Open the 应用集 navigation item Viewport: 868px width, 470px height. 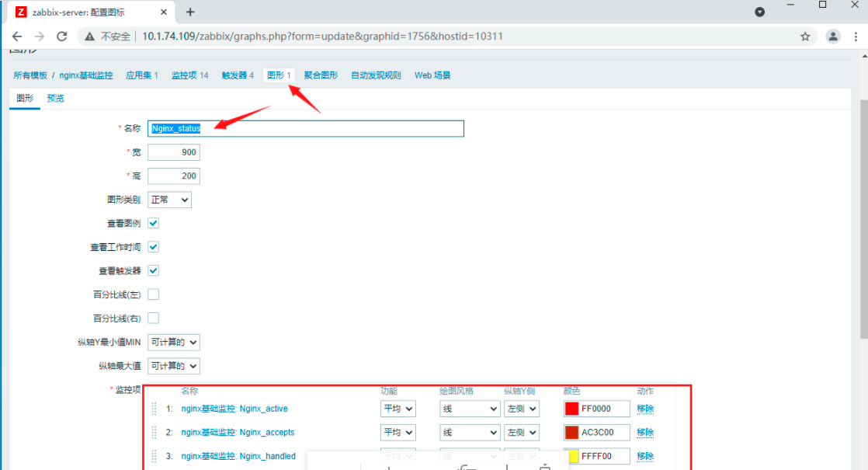coord(142,75)
